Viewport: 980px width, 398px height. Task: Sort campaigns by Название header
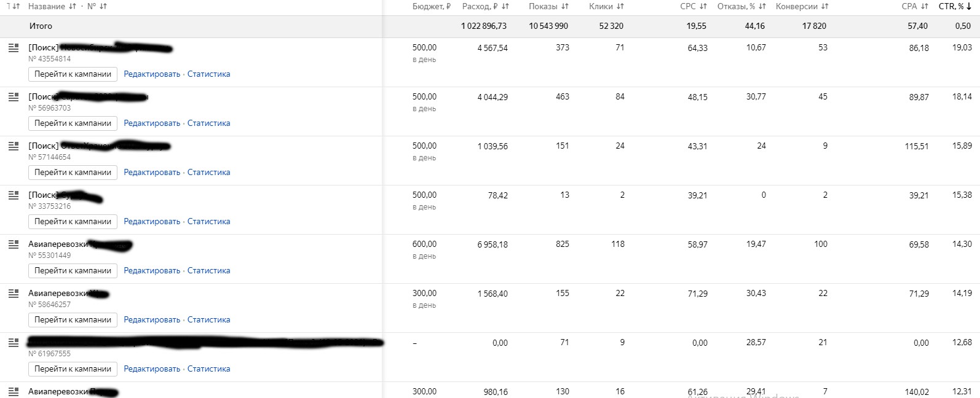[52, 7]
